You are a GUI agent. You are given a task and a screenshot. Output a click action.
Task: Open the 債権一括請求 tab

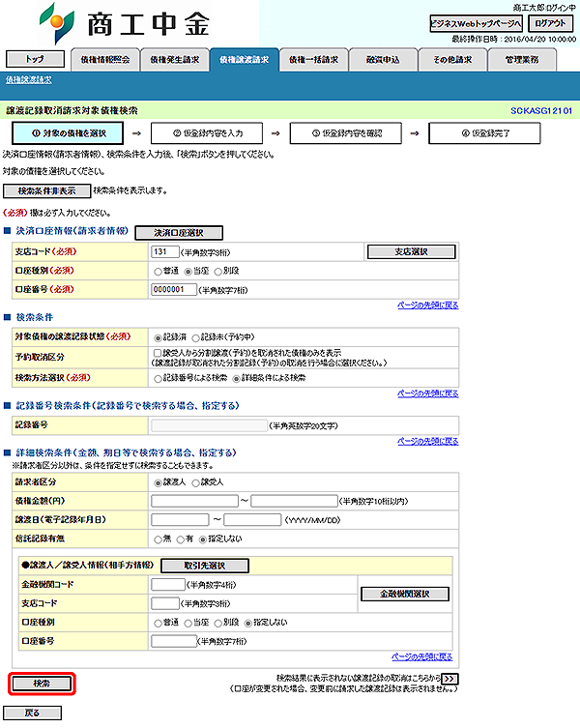(x=314, y=60)
